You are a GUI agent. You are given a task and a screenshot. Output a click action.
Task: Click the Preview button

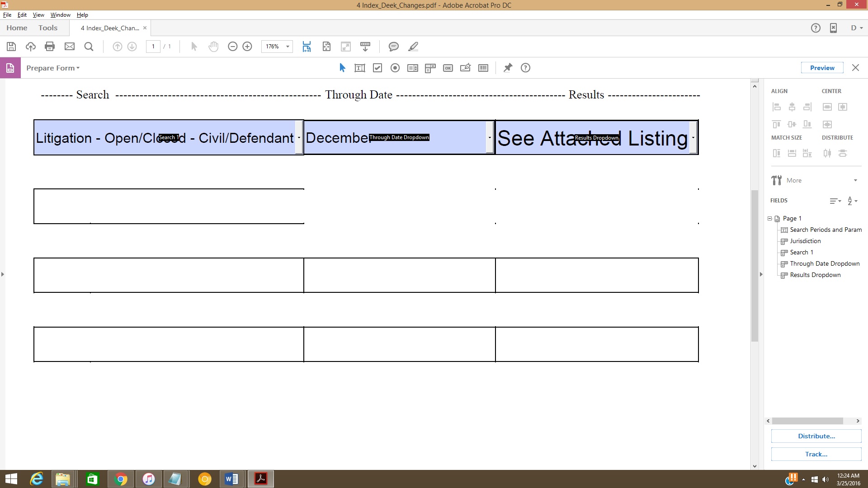pyautogui.click(x=822, y=68)
